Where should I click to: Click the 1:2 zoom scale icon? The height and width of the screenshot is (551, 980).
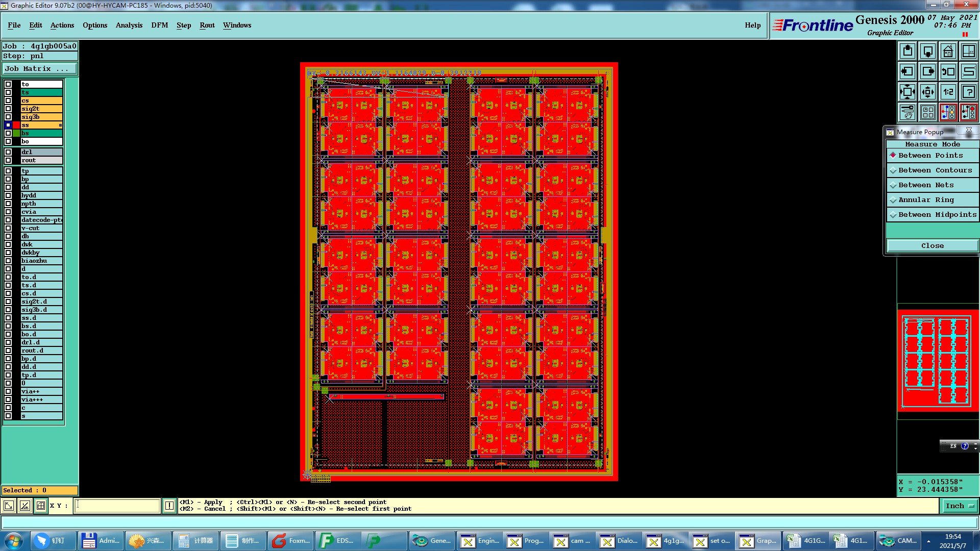(x=948, y=92)
